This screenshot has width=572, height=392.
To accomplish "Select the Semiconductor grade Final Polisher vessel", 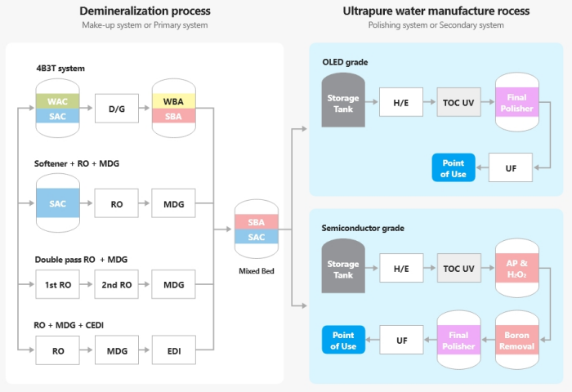I will pos(458,341).
